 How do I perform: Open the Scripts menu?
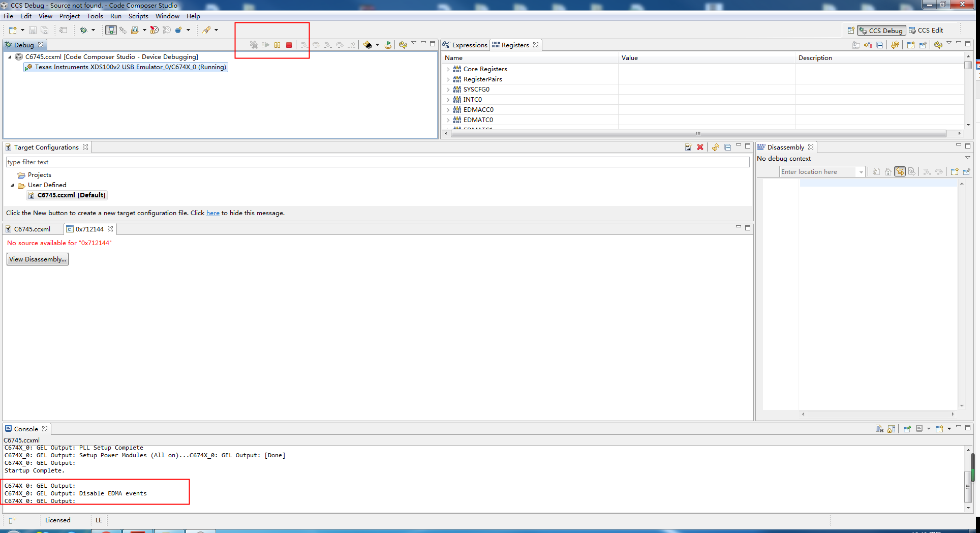pyautogui.click(x=138, y=16)
